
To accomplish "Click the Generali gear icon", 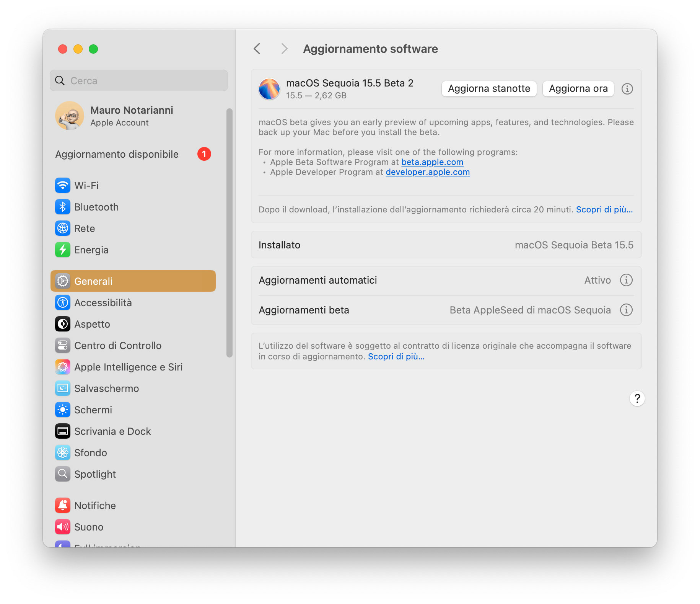I will tap(63, 281).
